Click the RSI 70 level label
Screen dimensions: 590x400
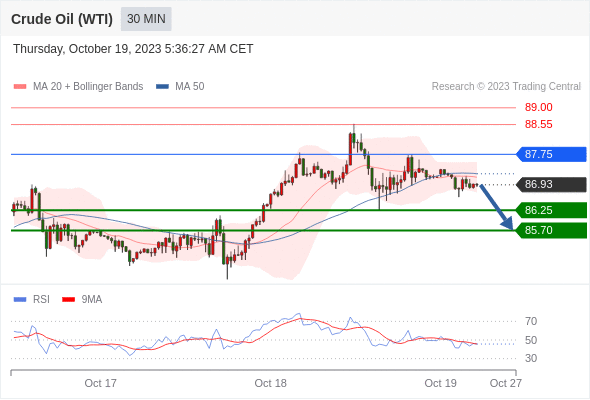(x=531, y=321)
